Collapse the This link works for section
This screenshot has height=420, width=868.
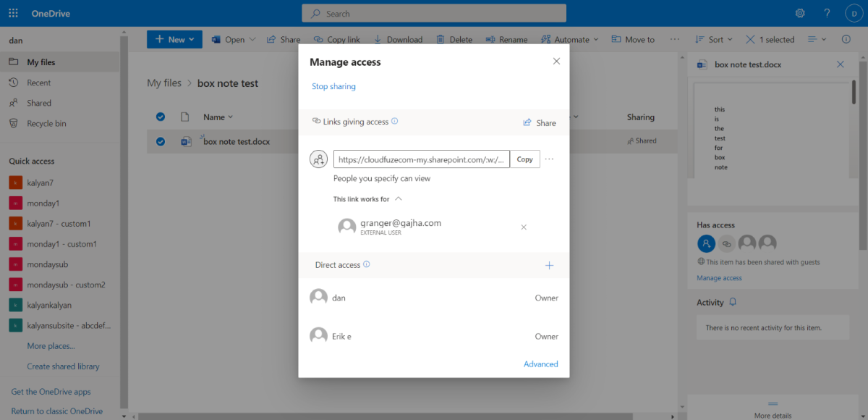coord(398,198)
